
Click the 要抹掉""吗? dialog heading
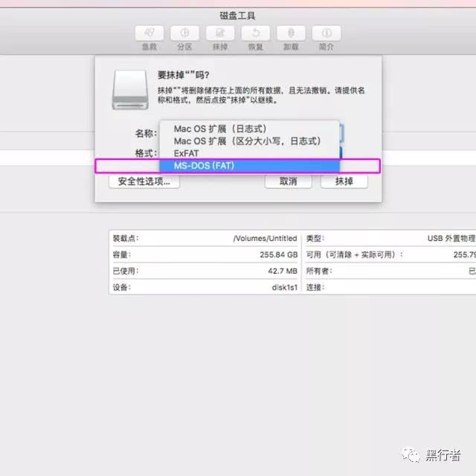(x=184, y=75)
